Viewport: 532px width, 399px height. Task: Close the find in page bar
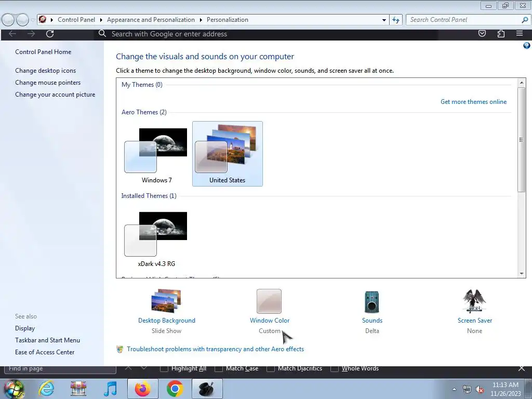pyautogui.click(x=522, y=368)
